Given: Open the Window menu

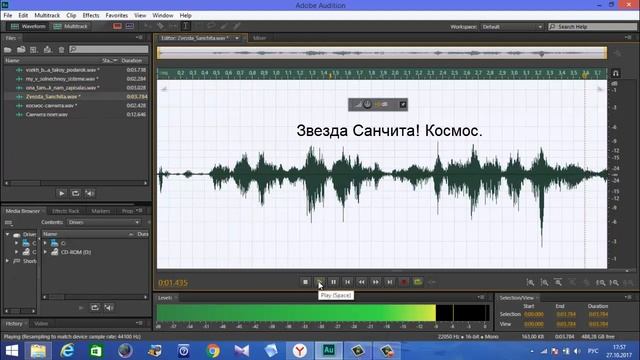Looking at the screenshot, I should 163,16.
